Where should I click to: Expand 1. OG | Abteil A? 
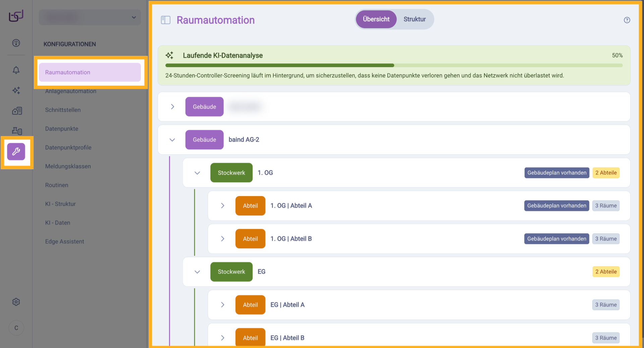click(222, 206)
